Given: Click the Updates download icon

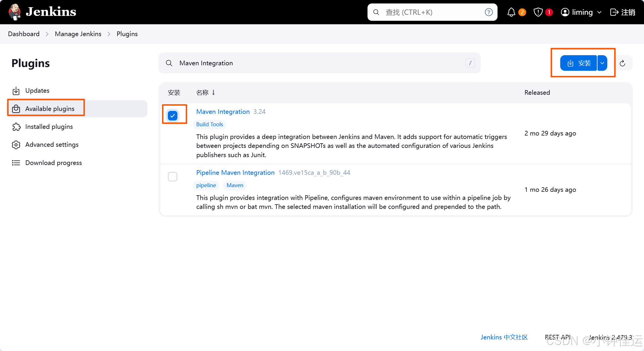Looking at the screenshot, I should [16, 91].
